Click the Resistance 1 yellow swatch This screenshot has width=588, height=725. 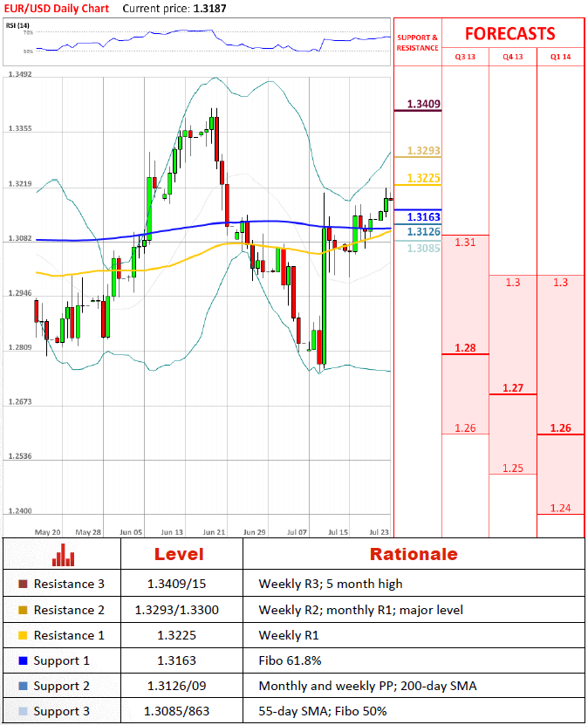pyautogui.click(x=23, y=635)
